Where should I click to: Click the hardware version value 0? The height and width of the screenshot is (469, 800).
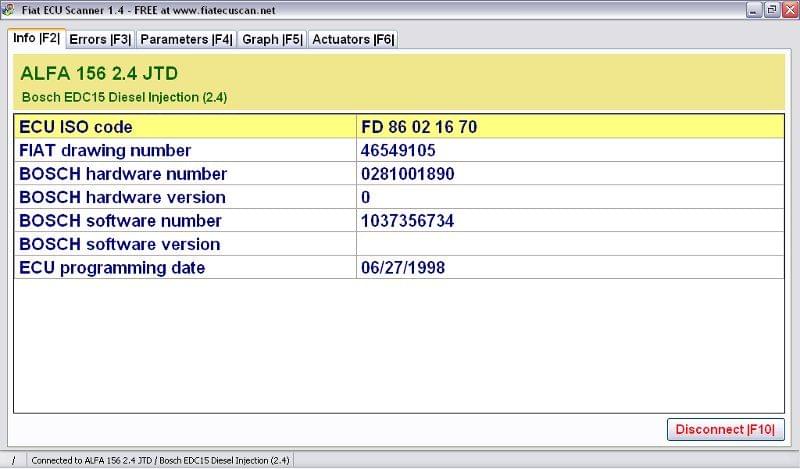click(x=365, y=198)
